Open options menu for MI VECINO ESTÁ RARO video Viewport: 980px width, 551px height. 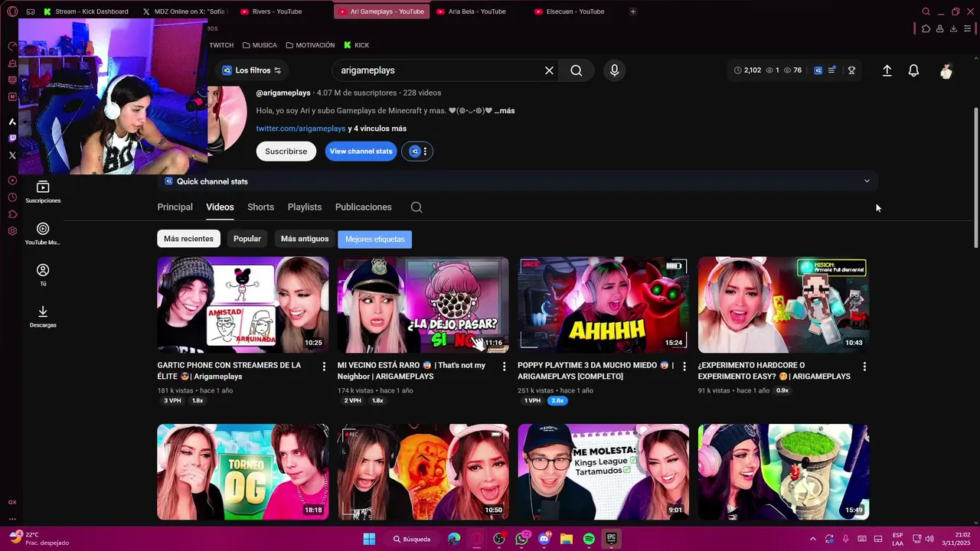(504, 367)
